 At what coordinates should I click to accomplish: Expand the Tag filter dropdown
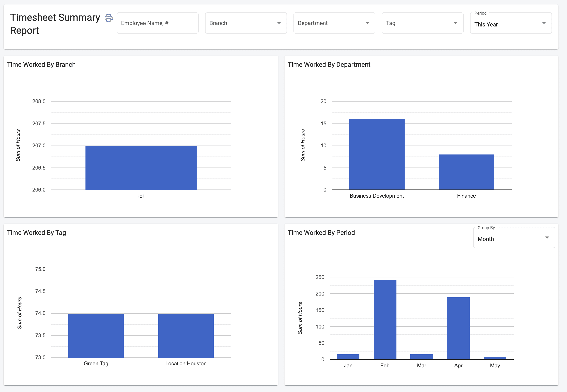point(455,23)
